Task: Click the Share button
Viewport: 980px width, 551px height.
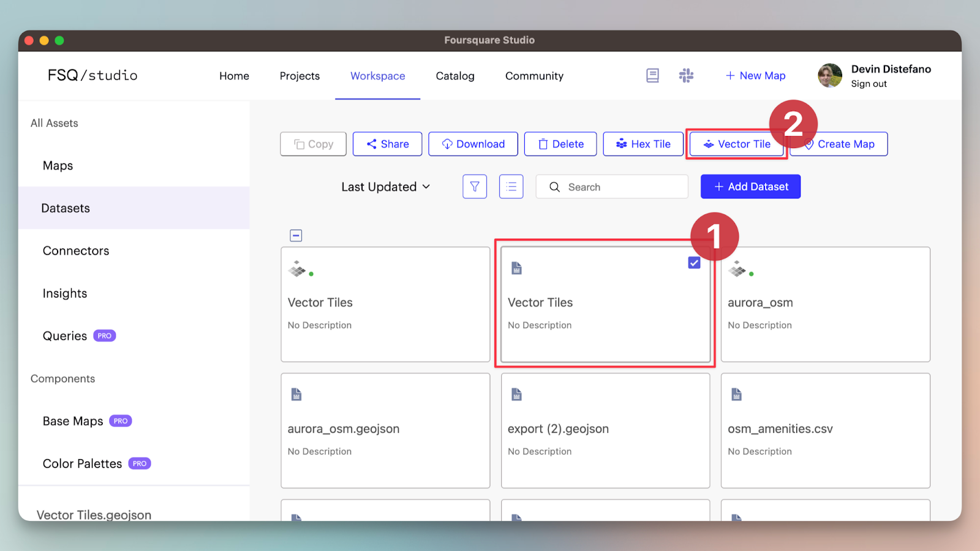Action: (x=387, y=144)
